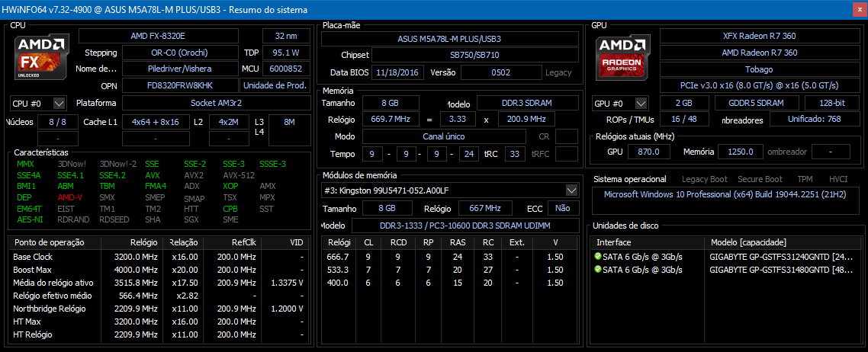This screenshot has height=352, width=868.
Task: Click the AMD-V feature in red
Action: [69, 197]
